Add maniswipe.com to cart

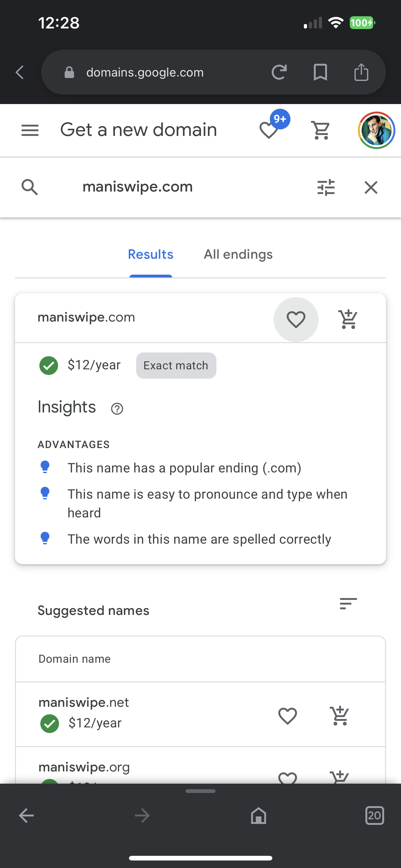pyautogui.click(x=348, y=319)
